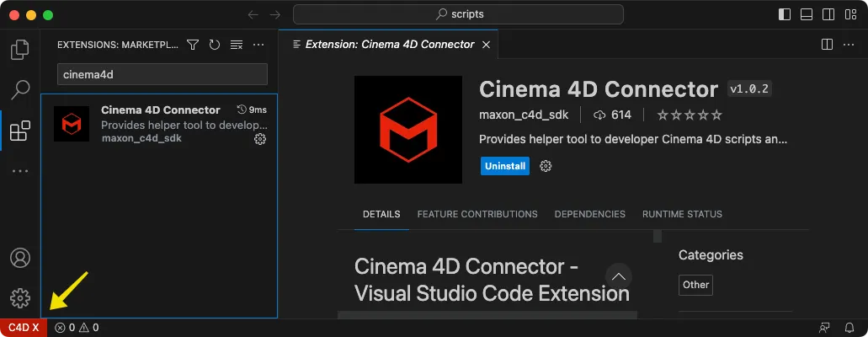
Task: Open Extensions panel more actions menu
Action: pos(258,45)
